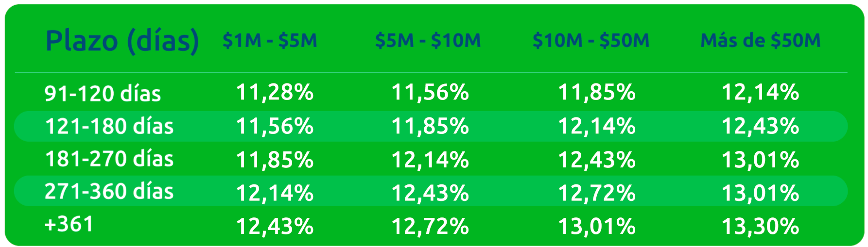Select 11,56% in the 121-180 días row
Viewport: 868px width, 247px height.
(x=275, y=126)
